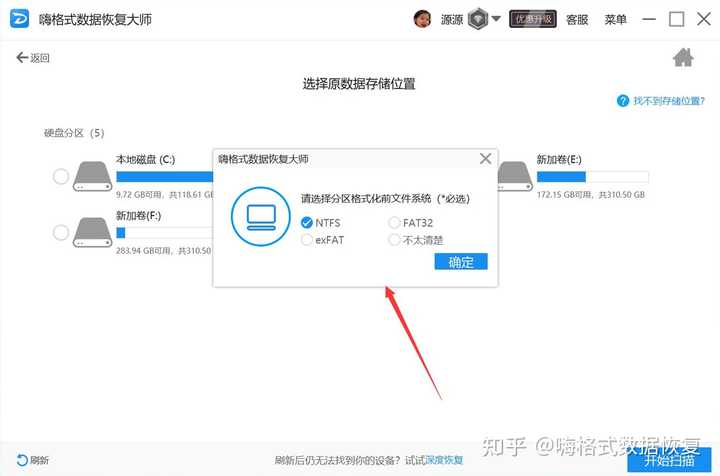The width and height of the screenshot is (720, 476).
Task: Minimize the application window
Action: click(x=649, y=19)
